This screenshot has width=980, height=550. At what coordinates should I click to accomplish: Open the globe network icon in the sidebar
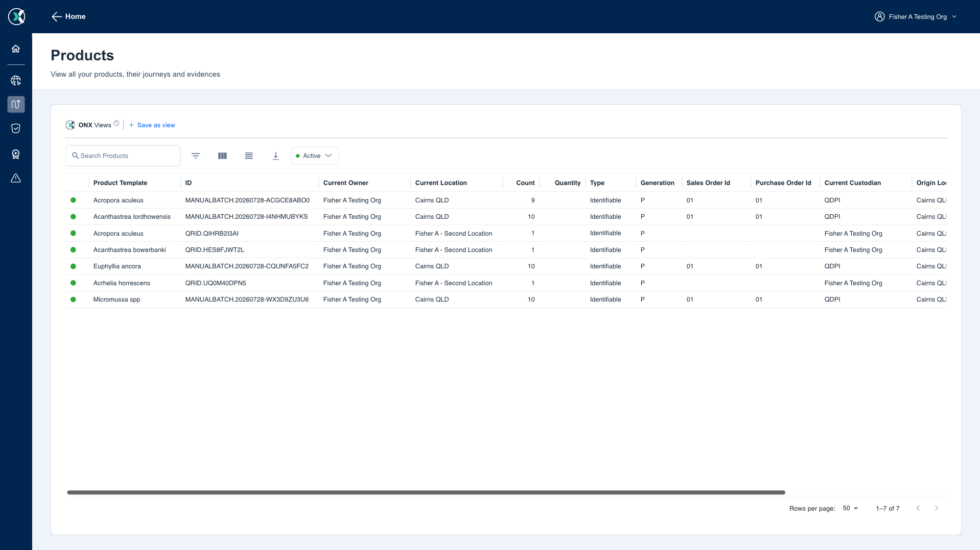(x=16, y=80)
